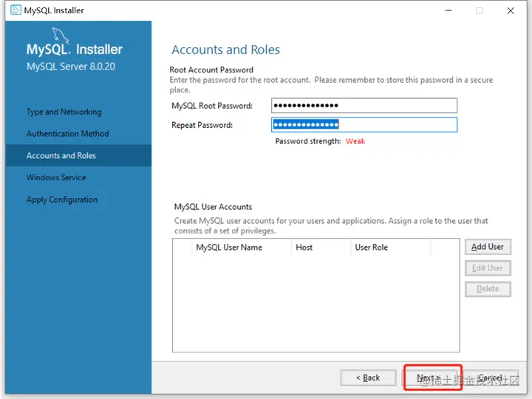Select Accounts and Roles step
This screenshot has height=399, width=532.
tap(78, 155)
